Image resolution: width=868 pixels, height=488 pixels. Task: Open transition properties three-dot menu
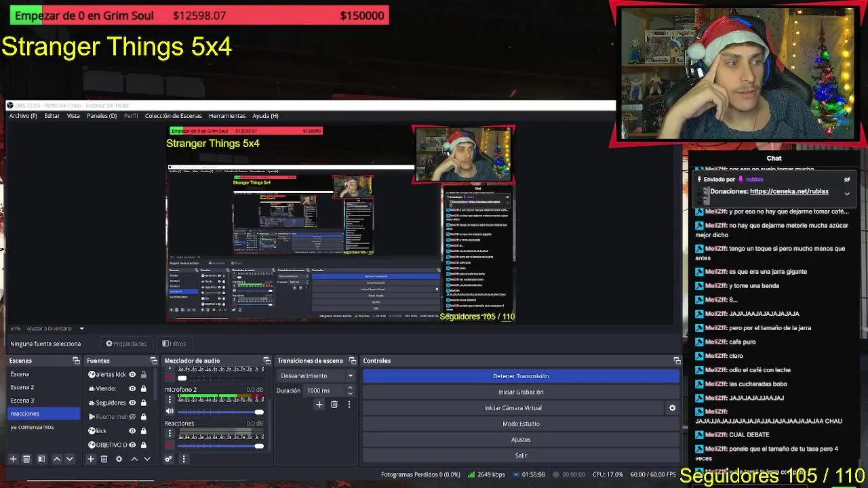tap(349, 405)
